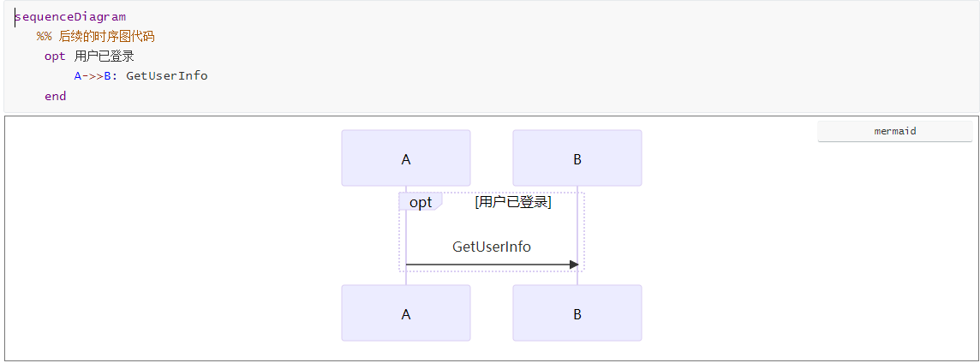Image resolution: width=980 pixels, height=363 pixels.
Task: Place cursor on the sequenceDiagram keyword
Action: [70, 16]
